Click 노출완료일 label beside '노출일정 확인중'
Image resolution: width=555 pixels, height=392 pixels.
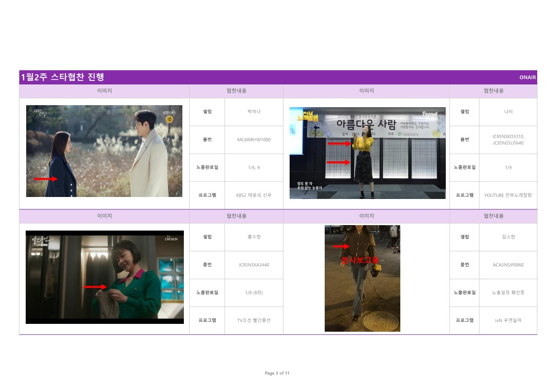coord(465,293)
